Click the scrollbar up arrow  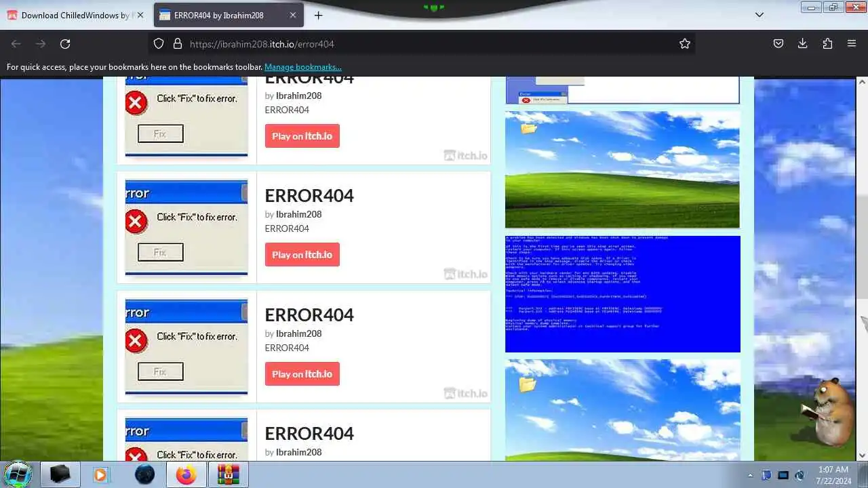click(x=862, y=83)
